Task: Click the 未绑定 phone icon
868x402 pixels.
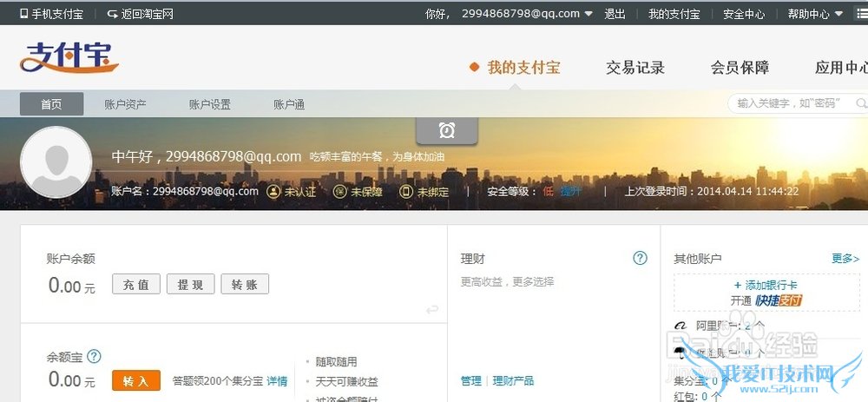Action: tap(406, 192)
